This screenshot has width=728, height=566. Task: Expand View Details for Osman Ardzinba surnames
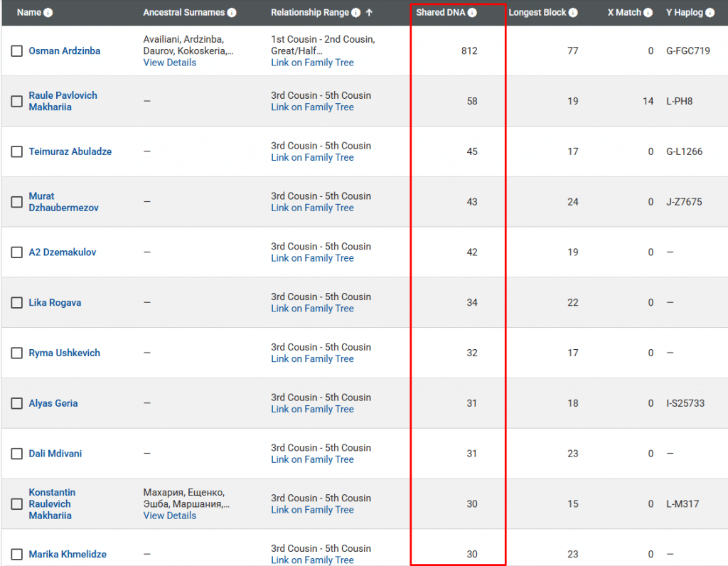coord(169,63)
